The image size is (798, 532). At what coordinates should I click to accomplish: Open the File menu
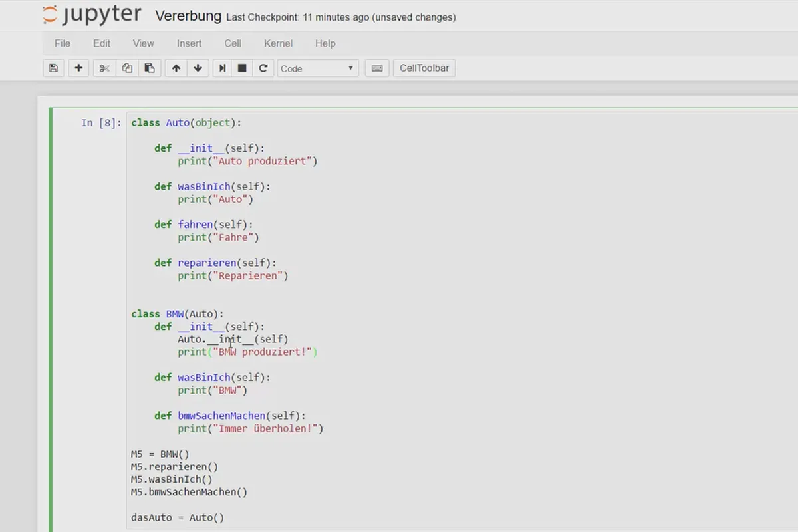point(63,43)
